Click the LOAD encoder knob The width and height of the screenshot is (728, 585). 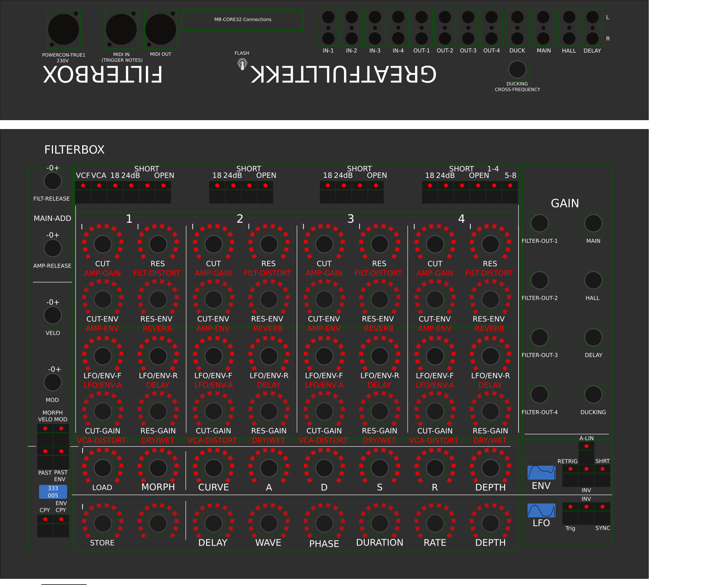click(x=103, y=468)
